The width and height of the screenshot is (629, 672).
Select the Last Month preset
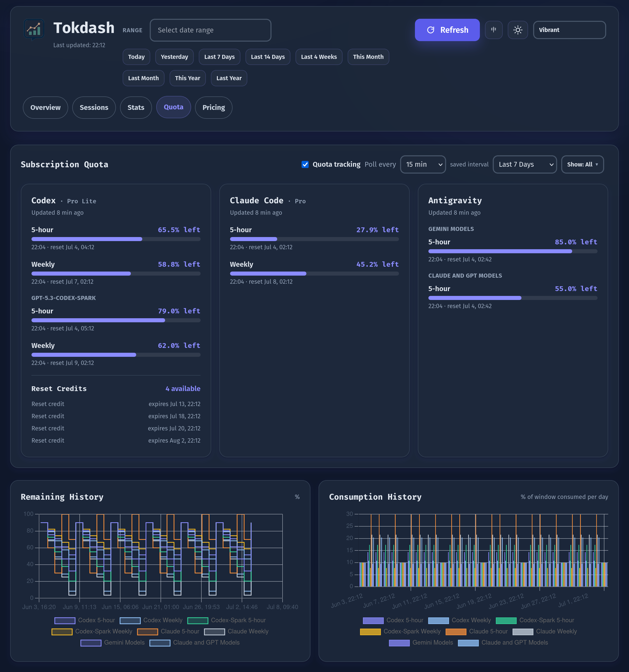tap(143, 78)
